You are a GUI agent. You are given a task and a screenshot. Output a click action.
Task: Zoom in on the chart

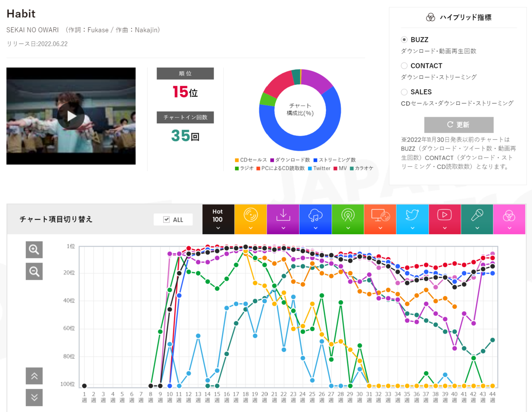tap(34, 250)
